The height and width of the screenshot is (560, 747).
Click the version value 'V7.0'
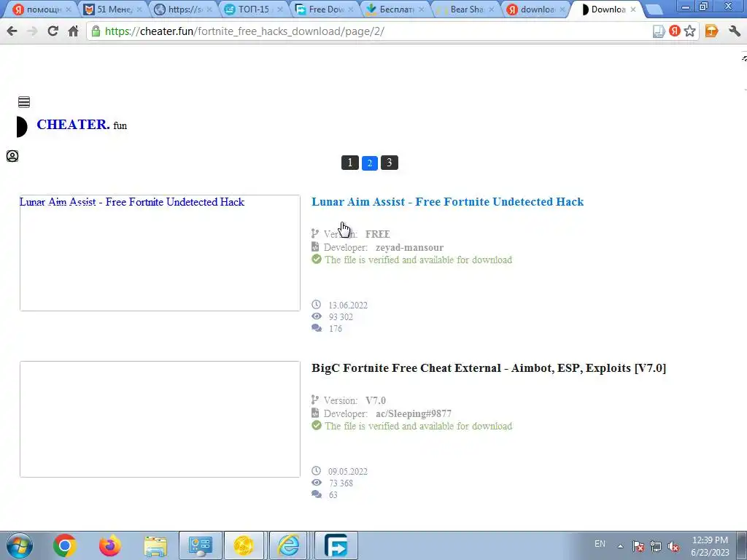[376, 400]
